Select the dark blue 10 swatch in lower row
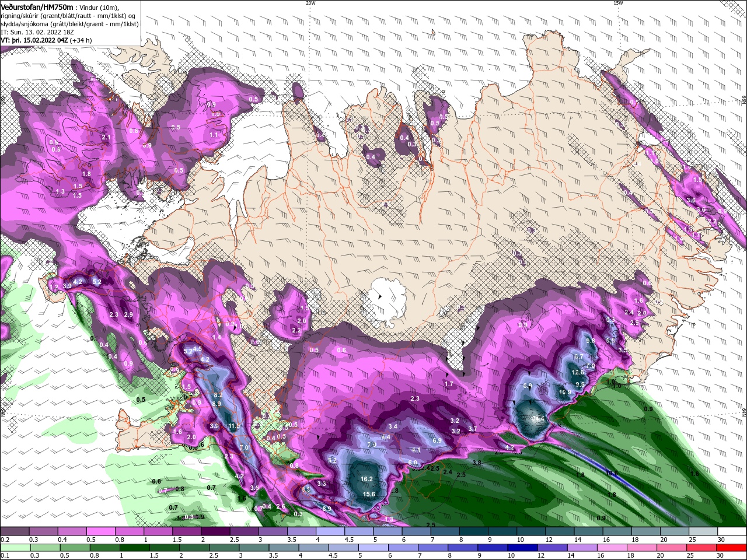747x560 pixels. (x=522, y=548)
